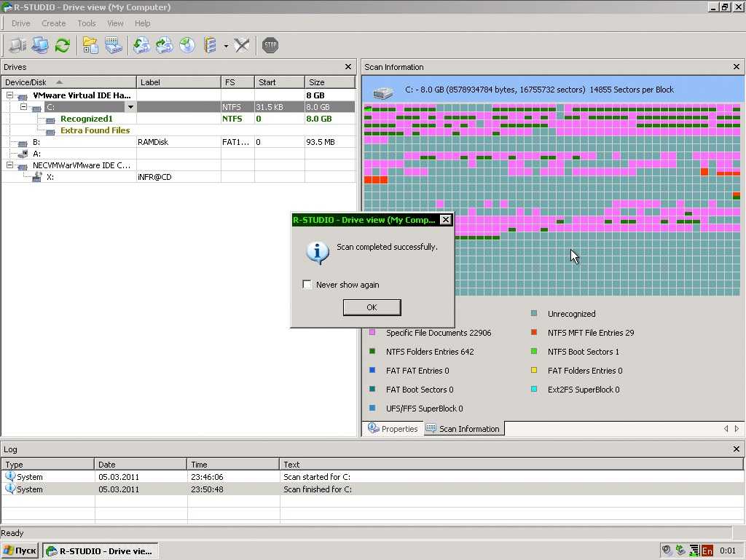Screen dimensions: 746x560
Task: Select the Recognized1 partition entry
Action: (86, 119)
